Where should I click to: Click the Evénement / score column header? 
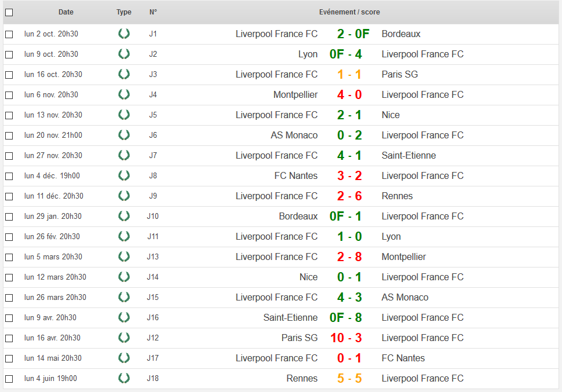[x=349, y=12]
